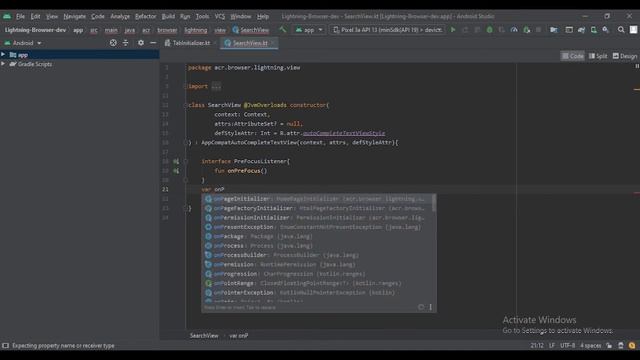640x360 pixels.
Task: Collapse the PreFocusListener interface fold marker
Action: 186,161
